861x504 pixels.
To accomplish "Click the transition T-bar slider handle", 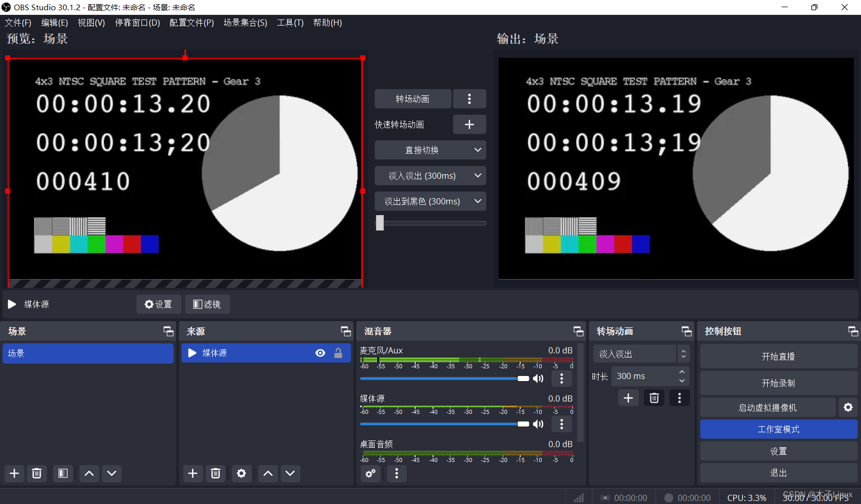I will point(380,223).
